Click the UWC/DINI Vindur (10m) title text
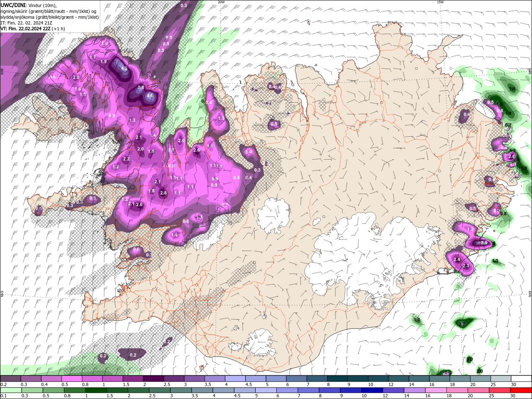This screenshot has height=399, width=532. click(28, 5)
